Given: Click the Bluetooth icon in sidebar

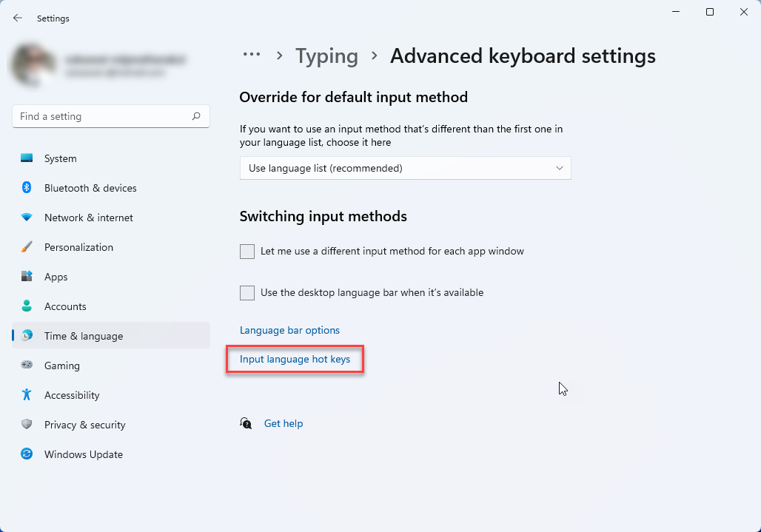Looking at the screenshot, I should tap(27, 187).
